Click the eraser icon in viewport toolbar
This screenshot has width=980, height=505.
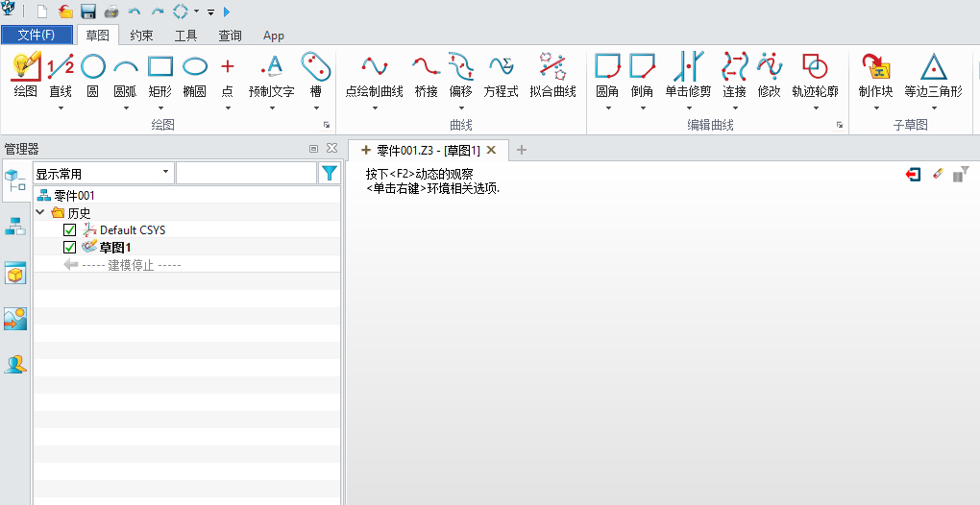937,174
